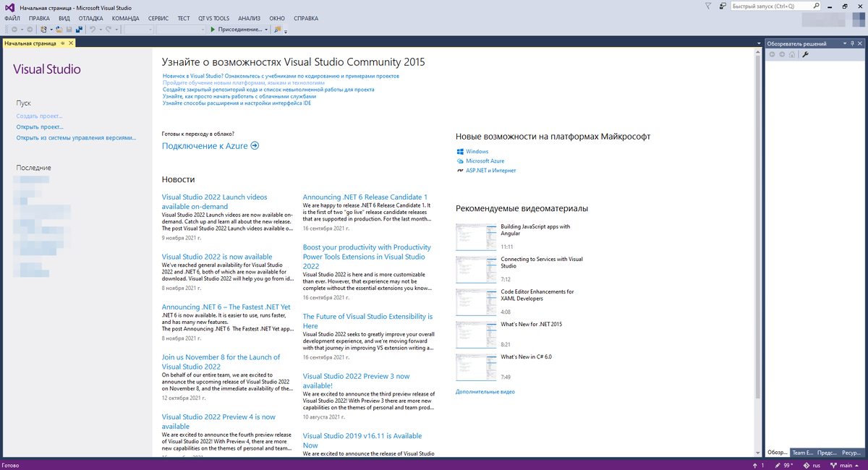The image size is (868, 470).
Task: Click the ASP.NET и Интернет link
Action: click(x=491, y=171)
